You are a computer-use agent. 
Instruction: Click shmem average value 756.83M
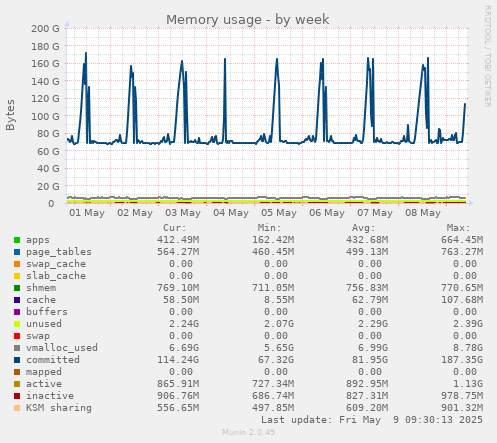pos(367,288)
